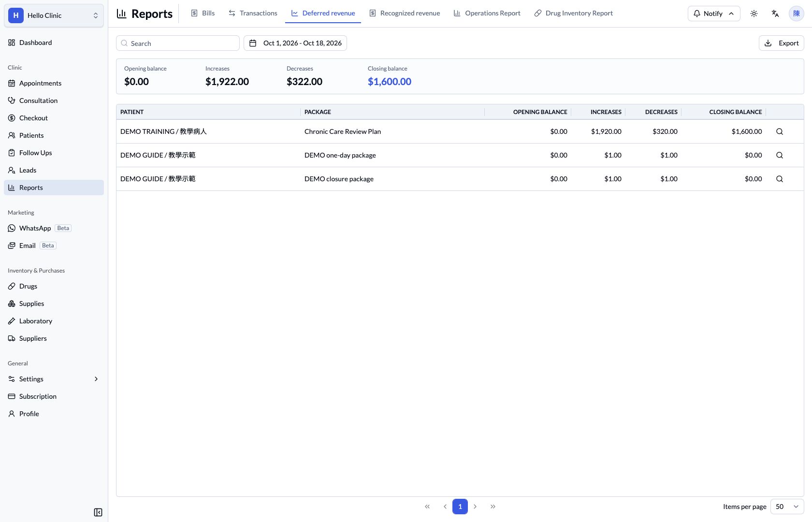Export the deferred revenue report

pos(782,43)
